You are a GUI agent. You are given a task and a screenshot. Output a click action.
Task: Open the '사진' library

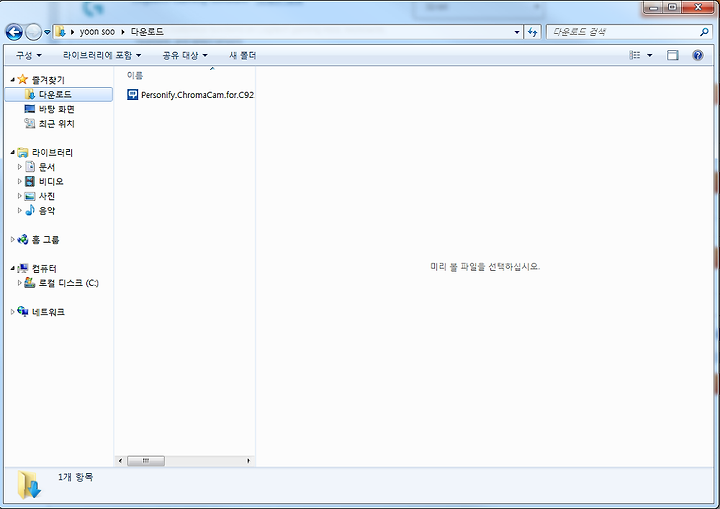point(46,196)
